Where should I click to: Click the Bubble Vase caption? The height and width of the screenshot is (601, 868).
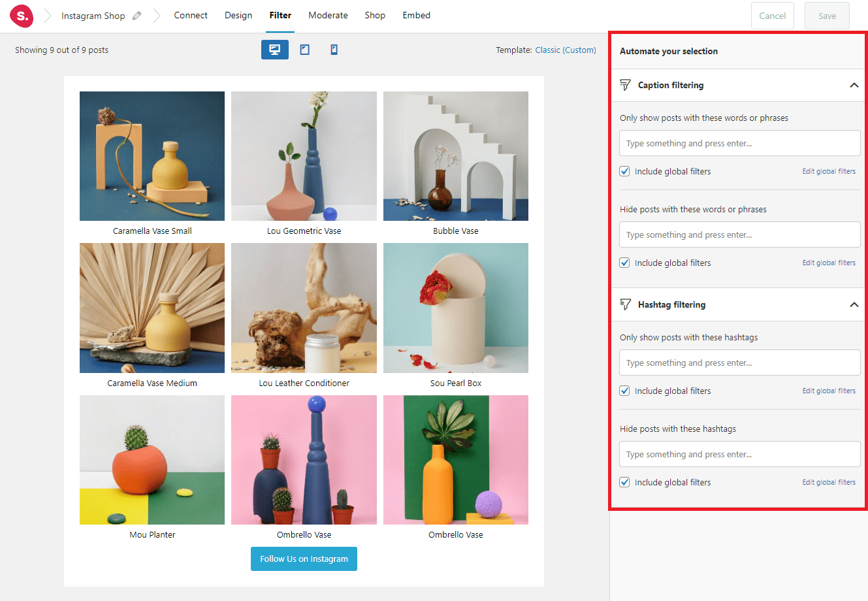[456, 231]
